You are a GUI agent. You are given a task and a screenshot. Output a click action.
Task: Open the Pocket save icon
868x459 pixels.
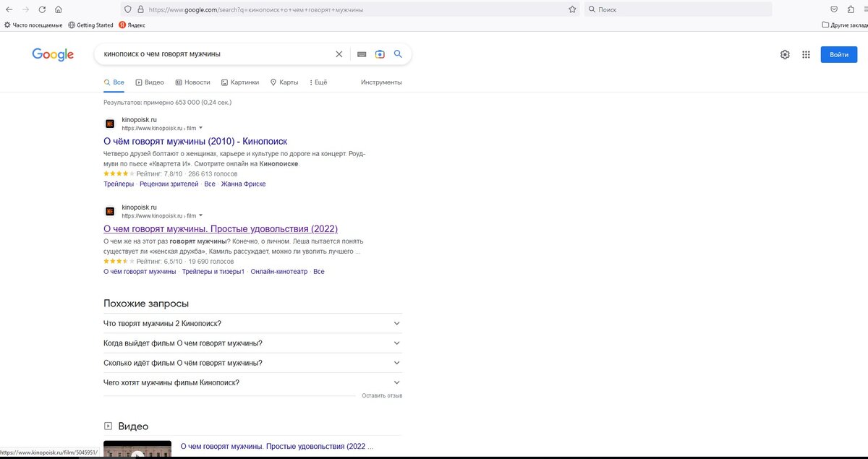(x=834, y=9)
